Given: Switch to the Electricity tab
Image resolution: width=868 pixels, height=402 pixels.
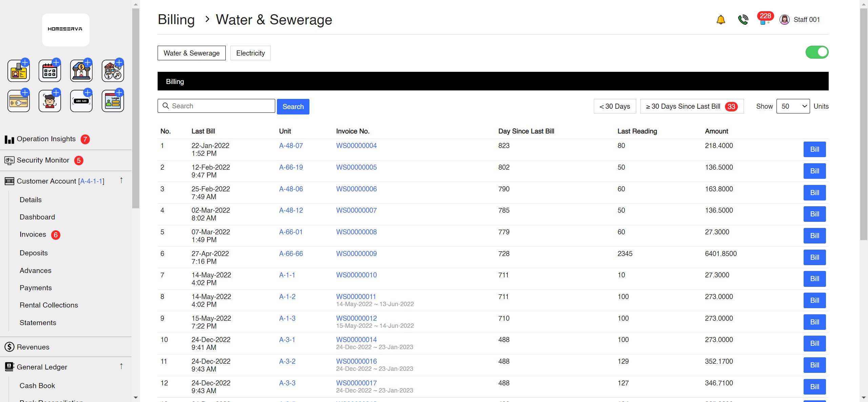Looking at the screenshot, I should click(x=250, y=53).
